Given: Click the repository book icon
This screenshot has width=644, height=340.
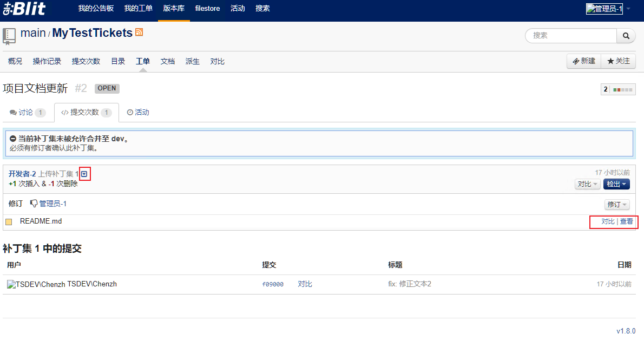Looking at the screenshot, I should tap(9, 36).
